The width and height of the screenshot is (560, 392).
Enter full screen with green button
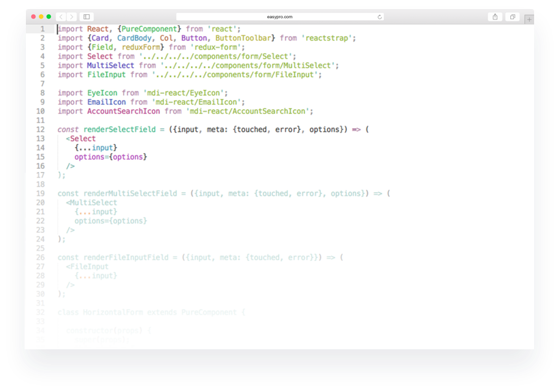click(x=49, y=16)
